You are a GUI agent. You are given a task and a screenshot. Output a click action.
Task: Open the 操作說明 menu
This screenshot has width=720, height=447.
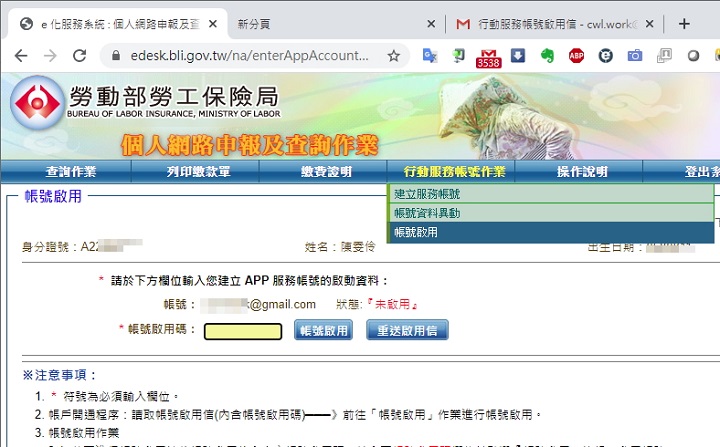pyautogui.click(x=582, y=172)
